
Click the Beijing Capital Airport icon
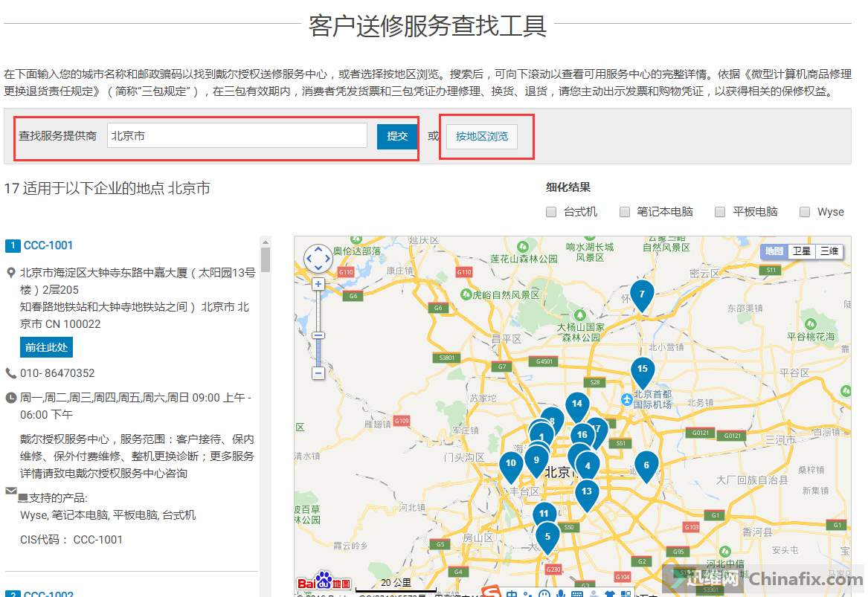[x=627, y=399]
